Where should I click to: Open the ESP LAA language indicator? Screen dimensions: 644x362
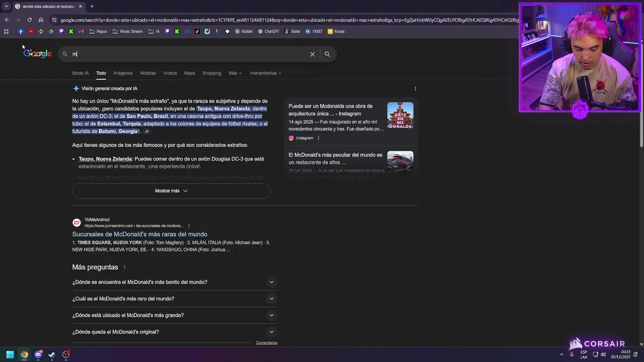coord(584,354)
